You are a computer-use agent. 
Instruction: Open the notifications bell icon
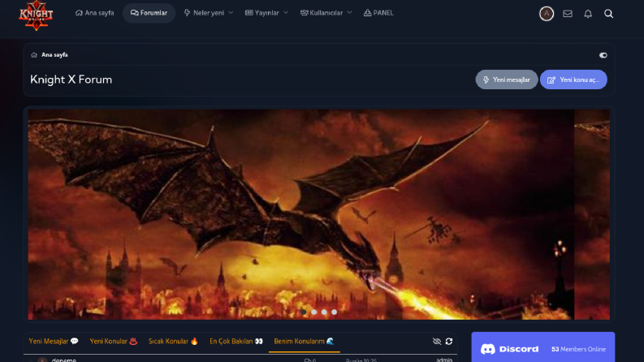[x=588, y=14]
